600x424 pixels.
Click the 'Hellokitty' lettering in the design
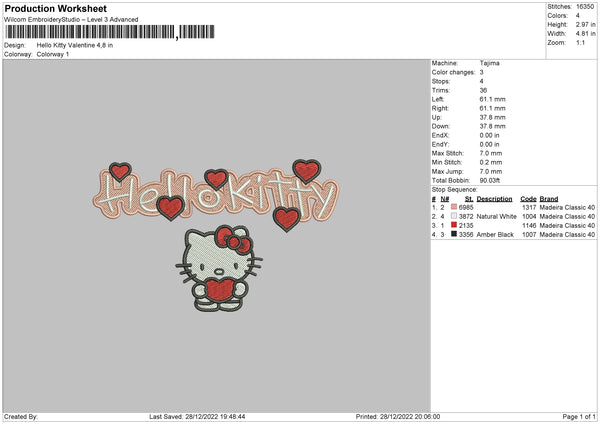click(x=216, y=195)
